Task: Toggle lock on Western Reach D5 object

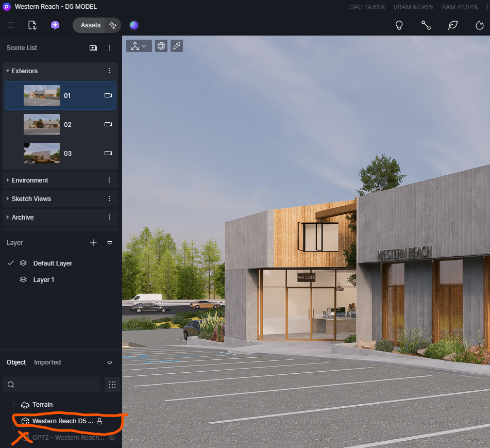Action: point(99,421)
